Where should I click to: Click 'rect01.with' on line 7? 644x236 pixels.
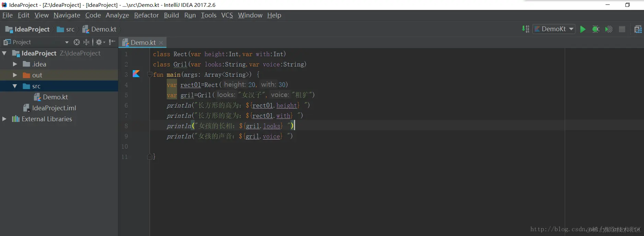pos(271,116)
